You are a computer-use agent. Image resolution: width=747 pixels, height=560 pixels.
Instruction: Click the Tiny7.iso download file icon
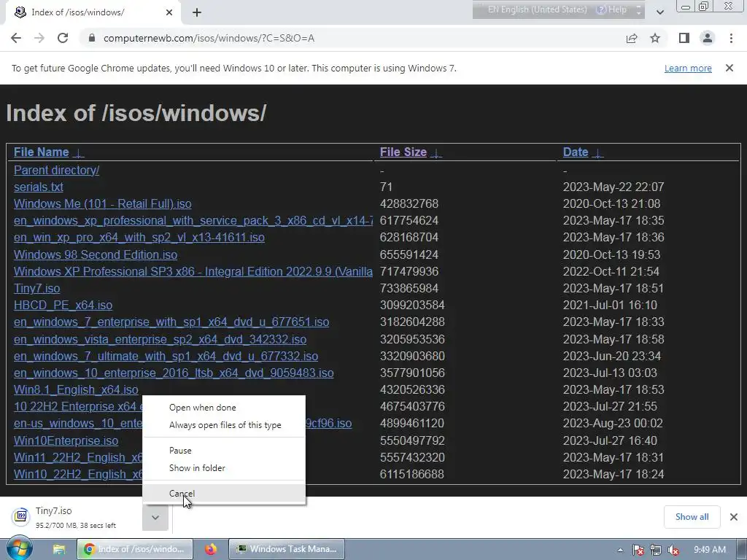[x=21, y=517]
